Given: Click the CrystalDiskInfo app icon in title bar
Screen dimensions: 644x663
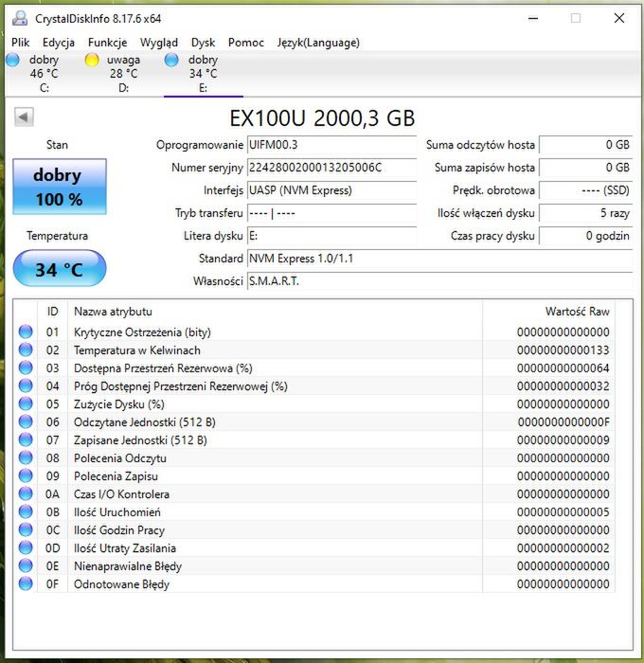Looking at the screenshot, I should pos(20,19).
